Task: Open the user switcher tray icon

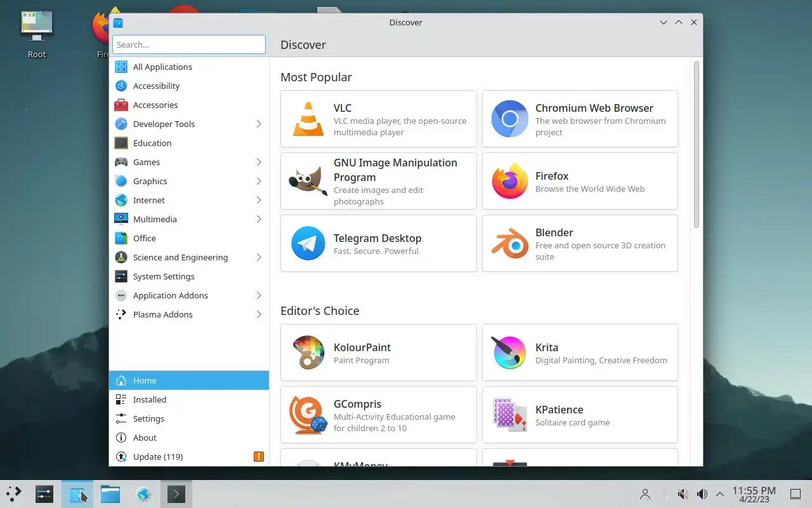Action: coord(645,494)
